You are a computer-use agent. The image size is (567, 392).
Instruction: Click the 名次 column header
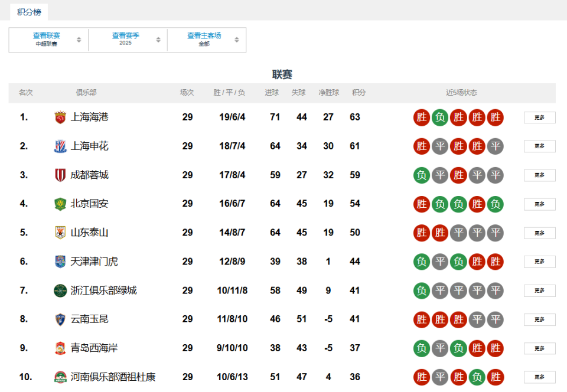pyautogui.click(x=25, y=93)
